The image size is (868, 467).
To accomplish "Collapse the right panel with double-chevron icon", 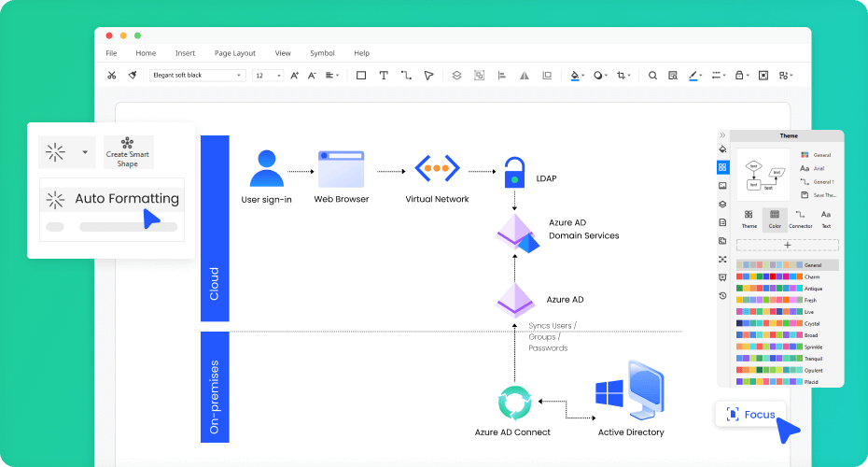I will (722, 135).
